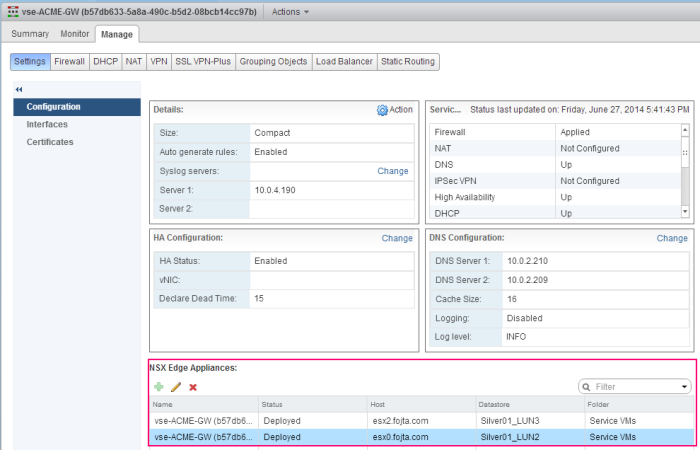The height and width of the screenshot is (450, 700).
Task: Open the Static Routing sub-tab
Action: pyautogui.click(x=408, y=62)
